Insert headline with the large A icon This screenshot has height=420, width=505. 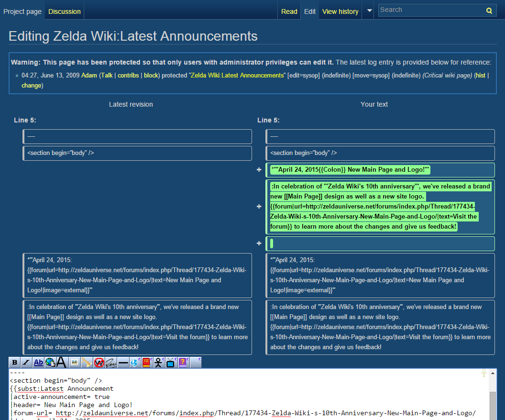pos(62,363)
